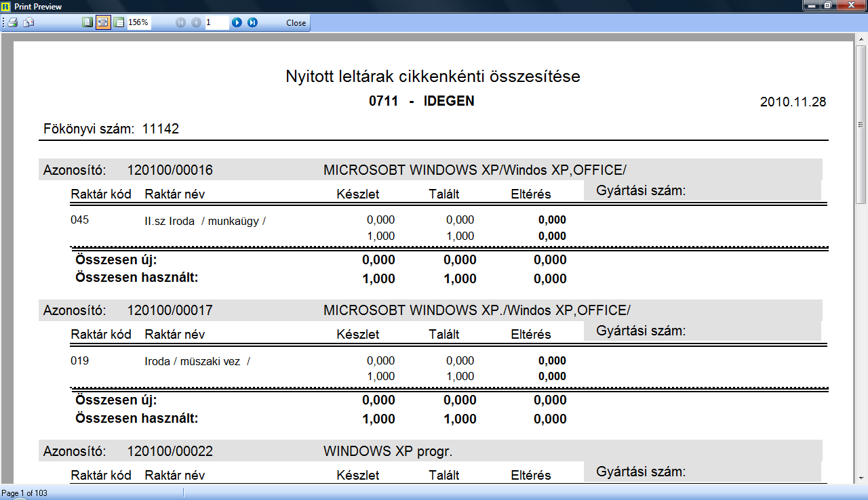Click the scrollbar up arrow

pyautogui.click(x=862, y=39)
